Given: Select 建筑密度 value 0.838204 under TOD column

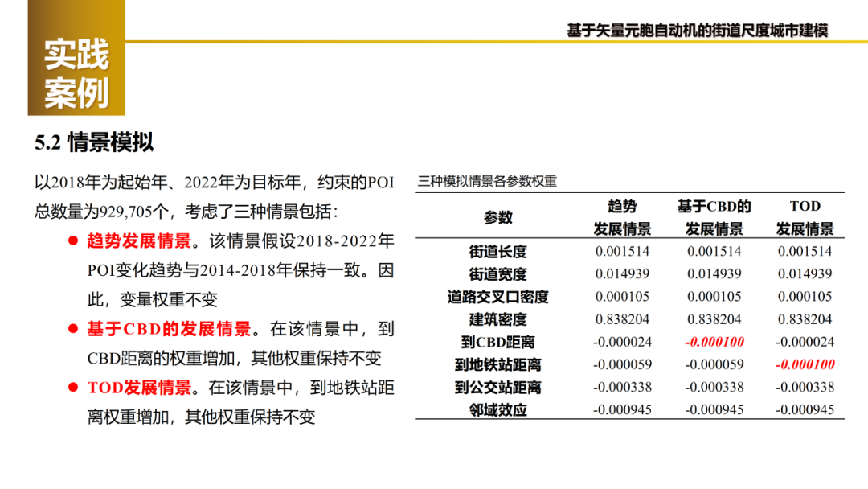Looking at the screenshot, I should coord(805,319).
